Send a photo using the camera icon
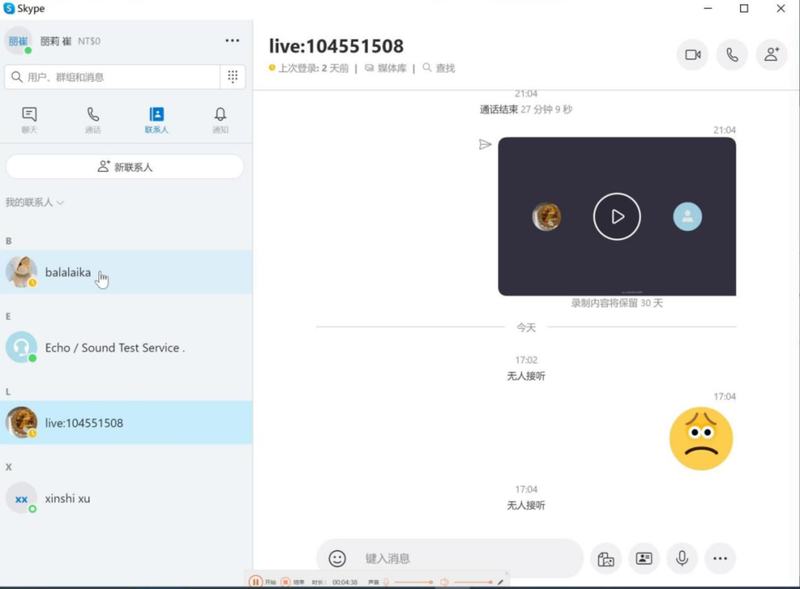This screenshot has height=589, width=800. [x=606, y=558]
